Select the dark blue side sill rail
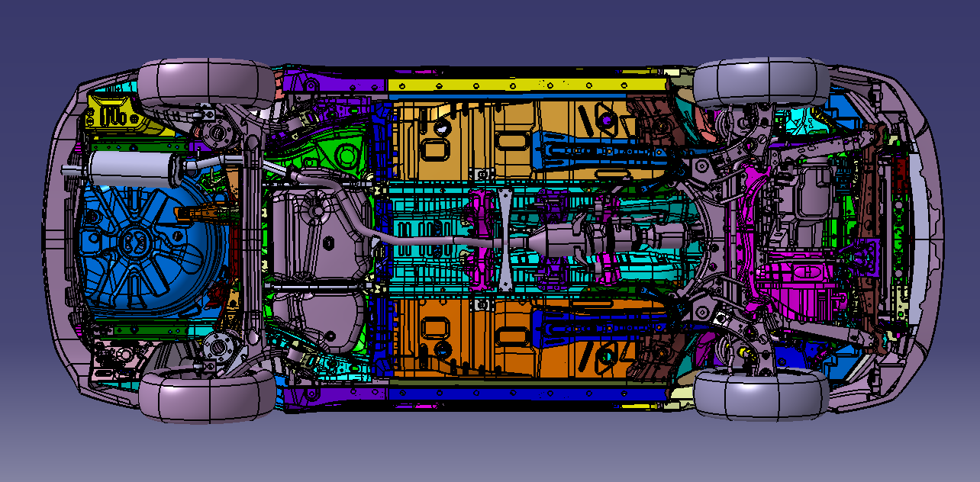 pyautogui.click(x=527, y=394)
